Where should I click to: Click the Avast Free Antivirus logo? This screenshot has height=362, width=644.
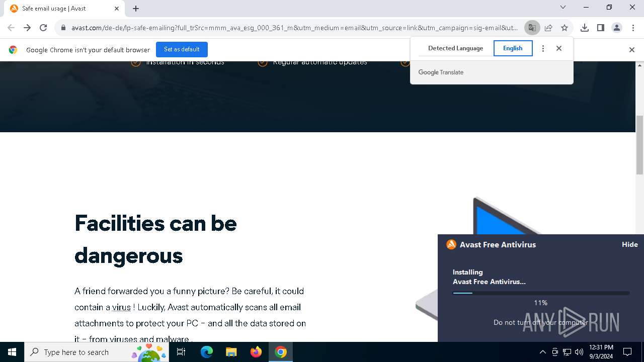click(x=451, y=244)
